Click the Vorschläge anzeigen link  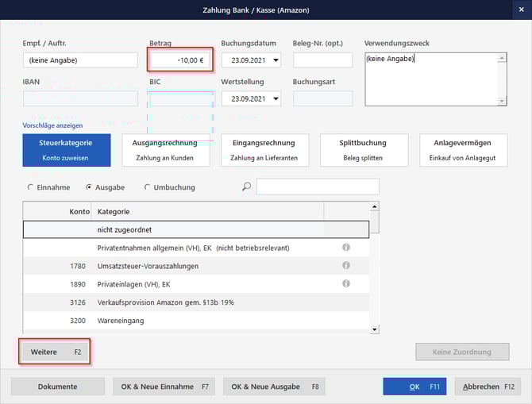point(52,125)
